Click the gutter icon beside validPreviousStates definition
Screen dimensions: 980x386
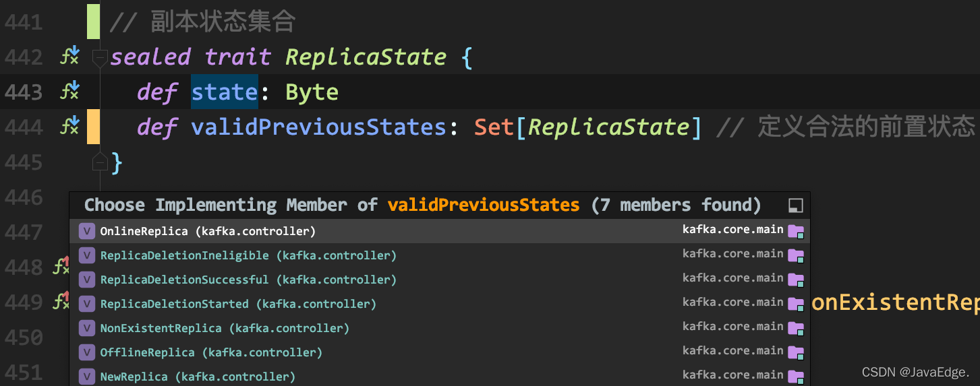tap(70, 126)
